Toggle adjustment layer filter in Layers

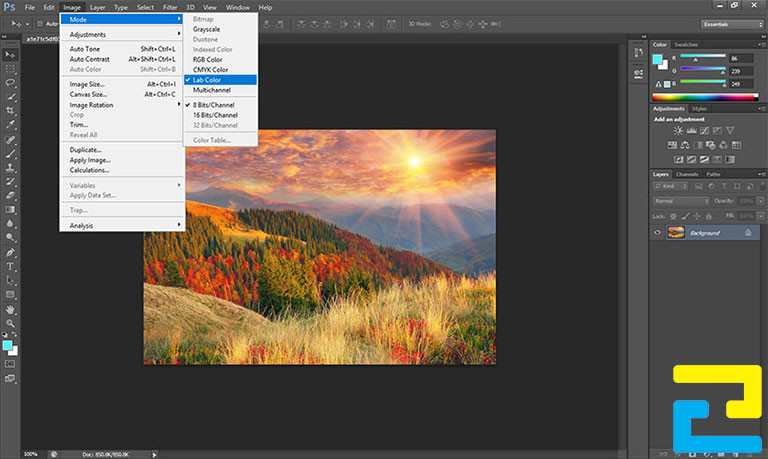711,186
